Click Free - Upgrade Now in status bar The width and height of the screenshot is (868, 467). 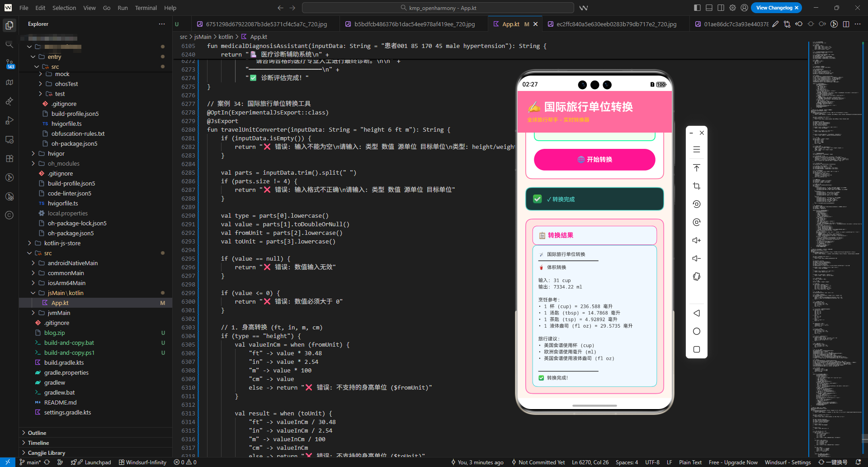click(x=733, y=462)
